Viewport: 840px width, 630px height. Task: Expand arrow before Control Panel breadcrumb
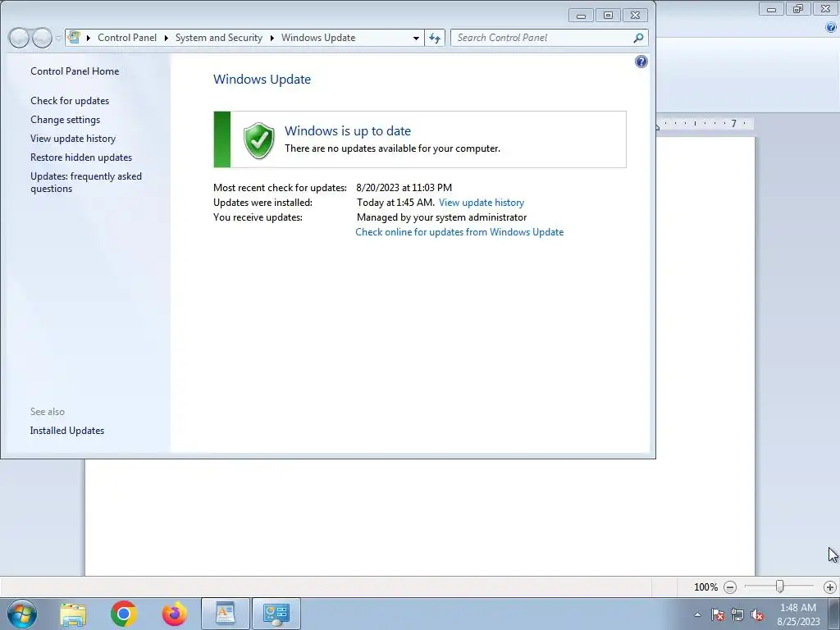89,38
